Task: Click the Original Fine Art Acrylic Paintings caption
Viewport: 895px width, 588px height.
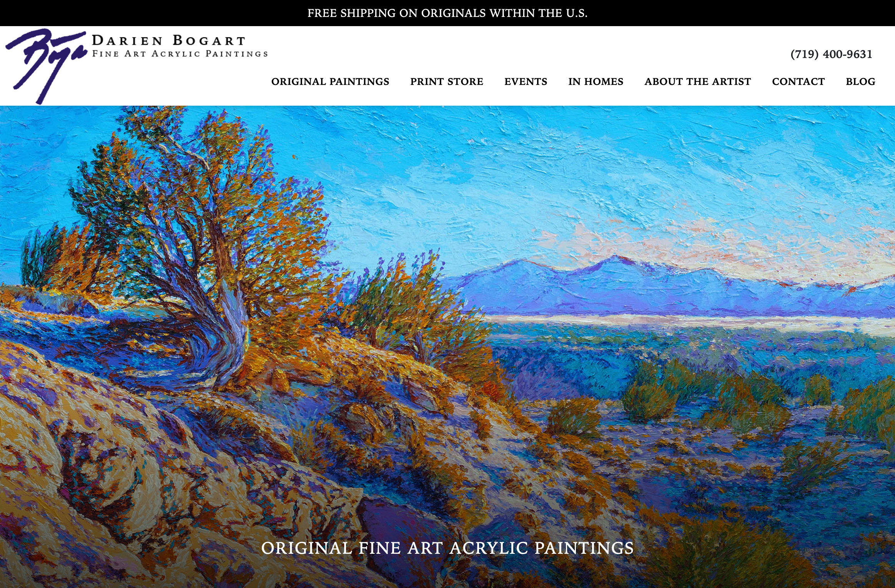Action: [447, 548]
